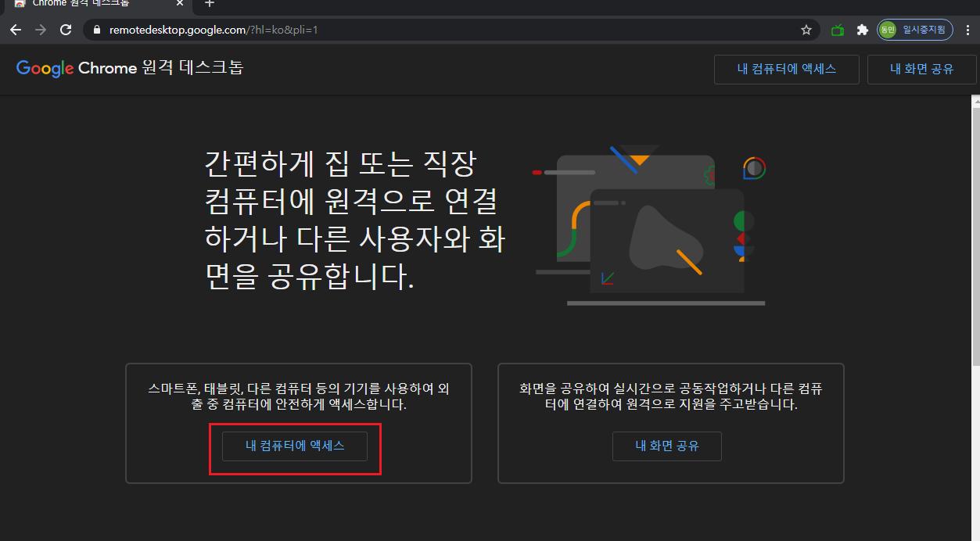Open the Extensions puzzle icon
The width and height of the screenshot is (980, 541).
click(x=863, y=30)
